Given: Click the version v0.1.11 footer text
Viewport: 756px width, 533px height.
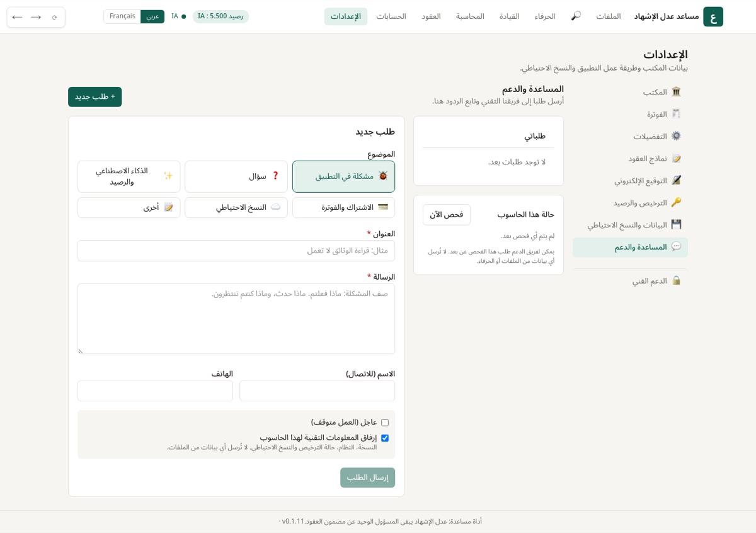Looking at the screenshot, I should 293,522.
